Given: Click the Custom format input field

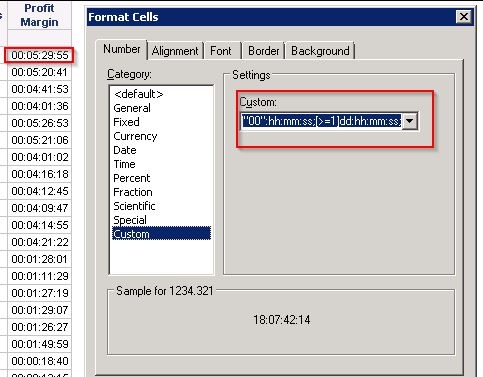Looking at the screenshot, I should tap(322, 121).
